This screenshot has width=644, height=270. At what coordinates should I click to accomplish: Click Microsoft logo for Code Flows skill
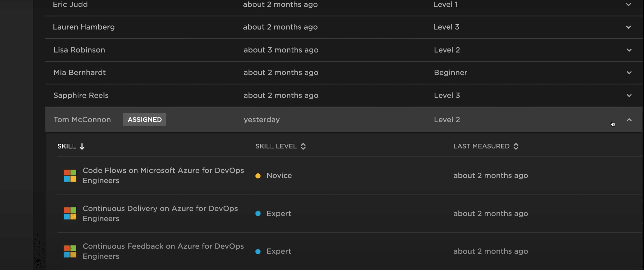click(70, 176)
